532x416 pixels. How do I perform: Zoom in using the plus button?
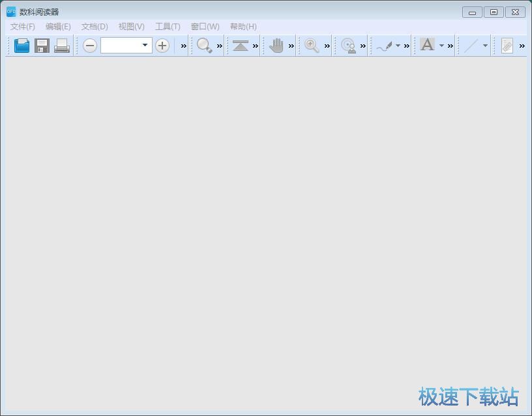pos(162,46)
